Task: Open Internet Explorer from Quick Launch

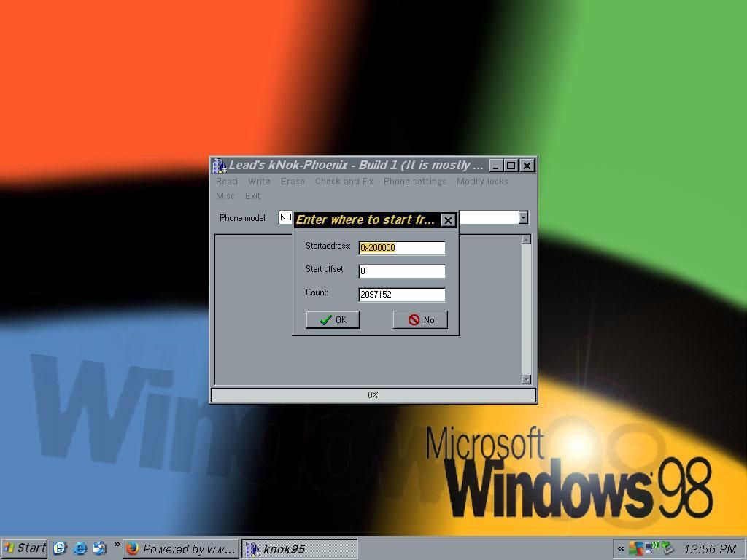Action: tap(80, 548)
